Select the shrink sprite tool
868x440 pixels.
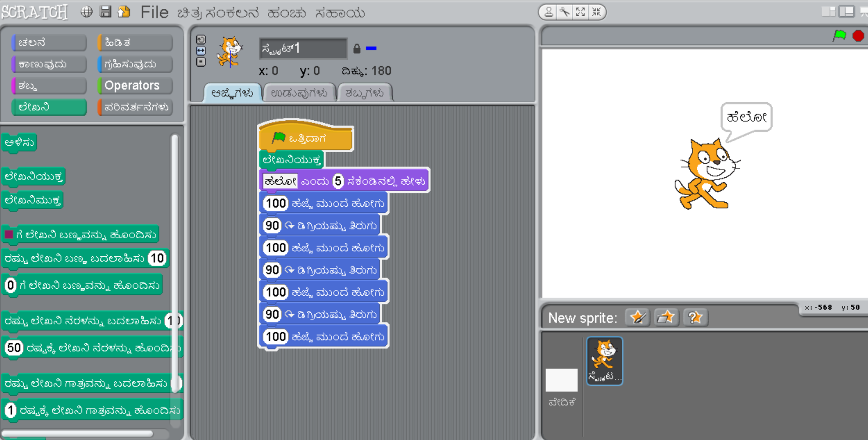pos(597,12)
